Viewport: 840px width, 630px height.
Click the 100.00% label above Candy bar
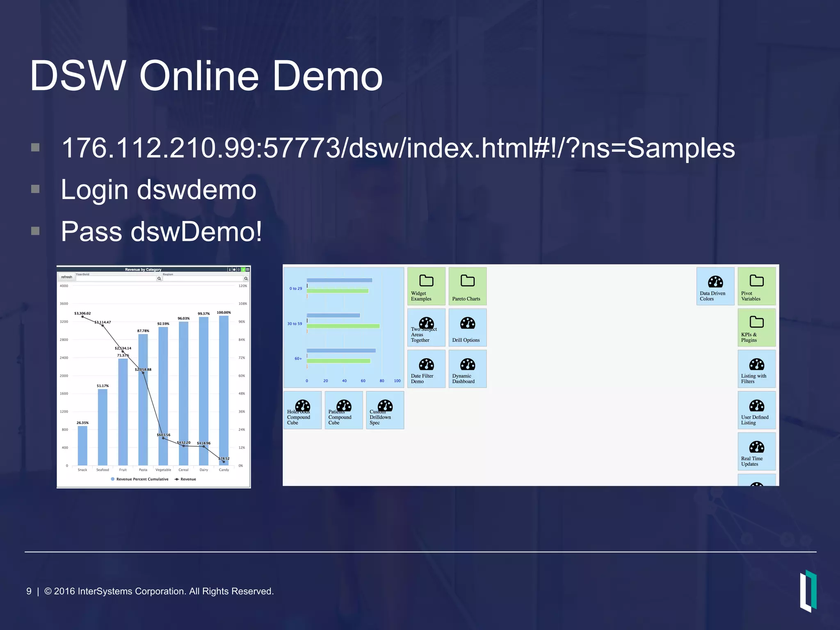[224, 313]
